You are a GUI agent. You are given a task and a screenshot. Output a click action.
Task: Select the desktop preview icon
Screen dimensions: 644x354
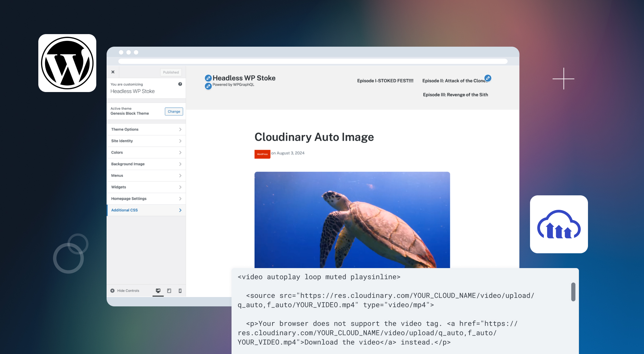click(x=158, y=291)
